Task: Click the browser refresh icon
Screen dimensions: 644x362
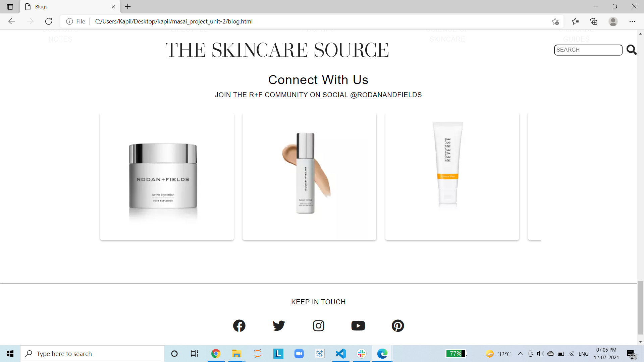Action: coord(49,21)
